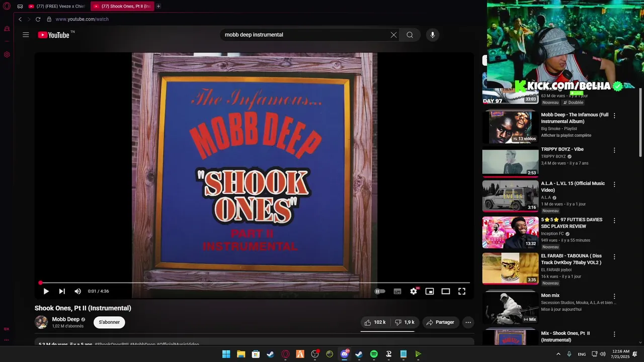Go to the YouTube home logo

(x=53, y=35)
